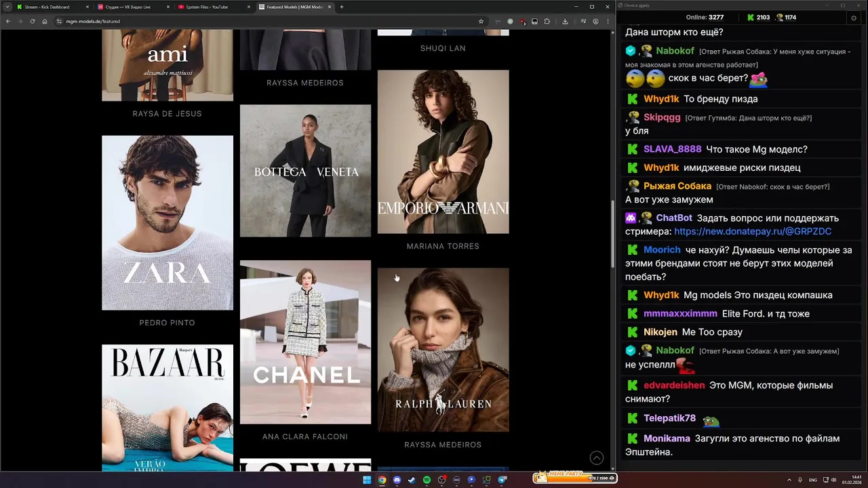Bookmark this page with the star

click(481, 21)
